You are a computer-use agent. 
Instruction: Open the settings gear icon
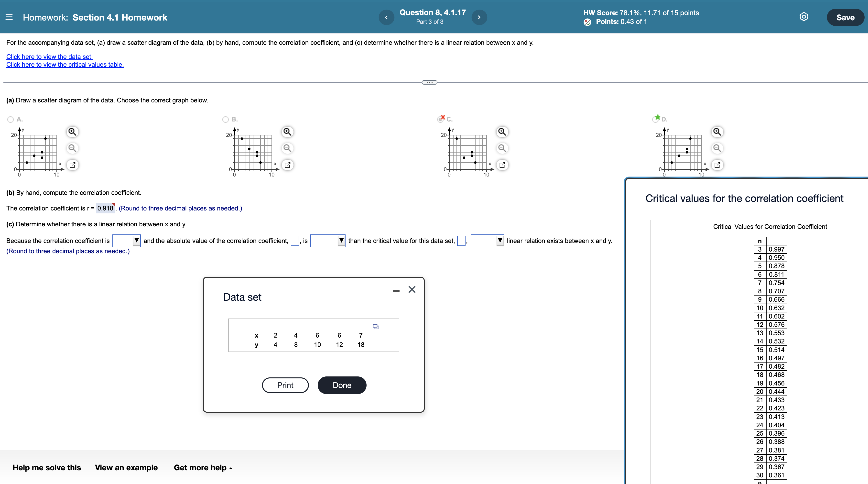coord(804,17)
